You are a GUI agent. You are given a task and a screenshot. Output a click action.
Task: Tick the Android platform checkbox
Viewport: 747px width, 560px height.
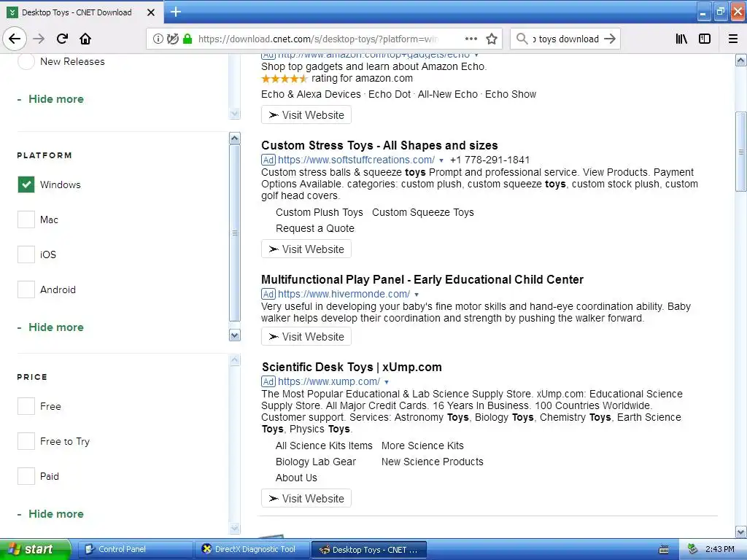pos(26,289)
